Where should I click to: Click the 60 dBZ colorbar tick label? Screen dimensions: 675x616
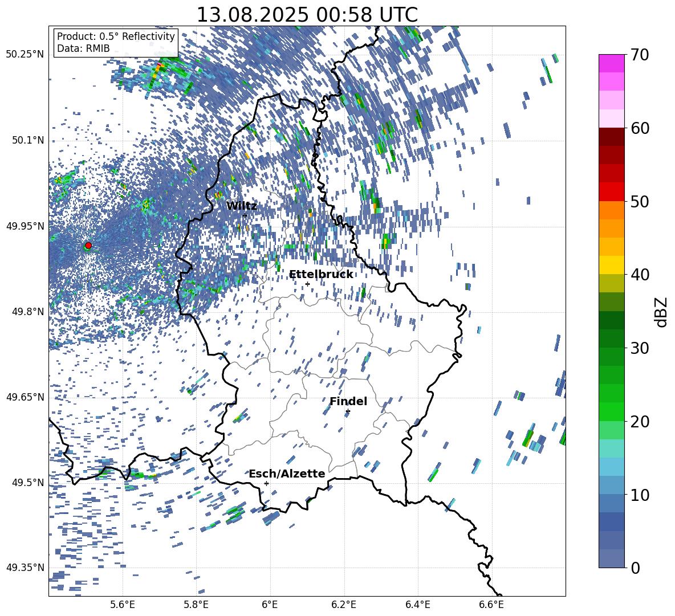[x=640, y=128]
